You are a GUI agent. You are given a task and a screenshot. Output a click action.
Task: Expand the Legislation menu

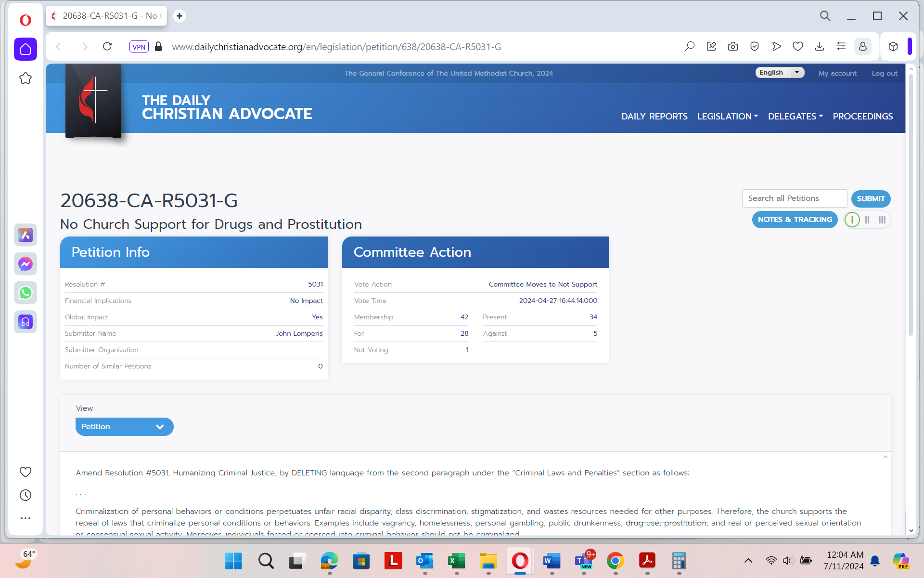[x=727, y=117]
